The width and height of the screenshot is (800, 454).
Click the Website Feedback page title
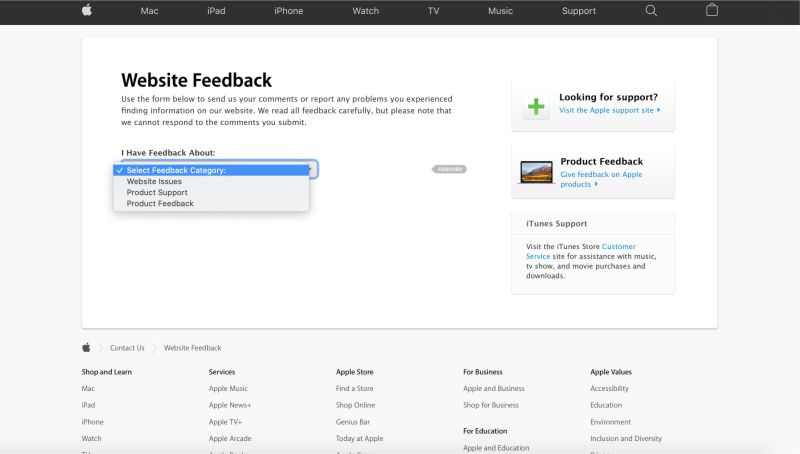point(196,80)
